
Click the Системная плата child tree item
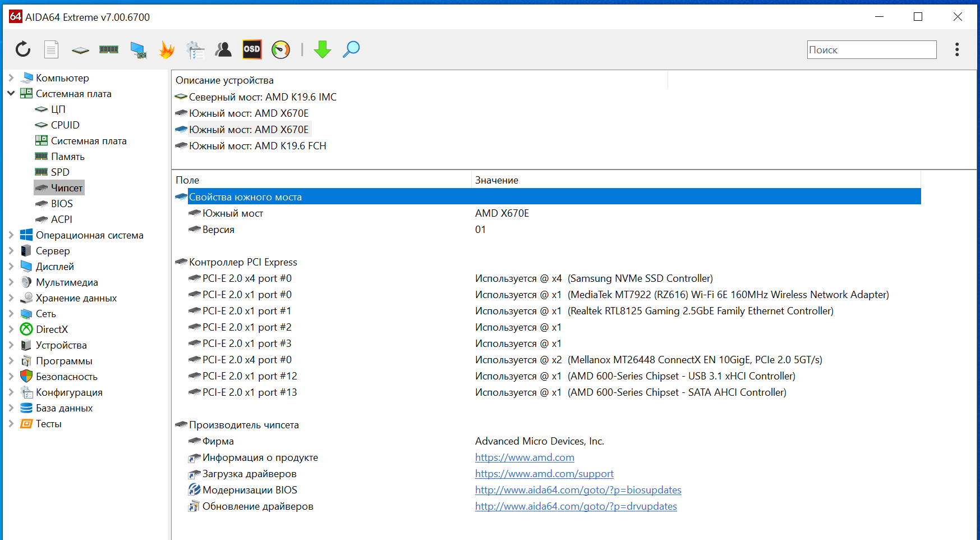[x=89, y=140]
